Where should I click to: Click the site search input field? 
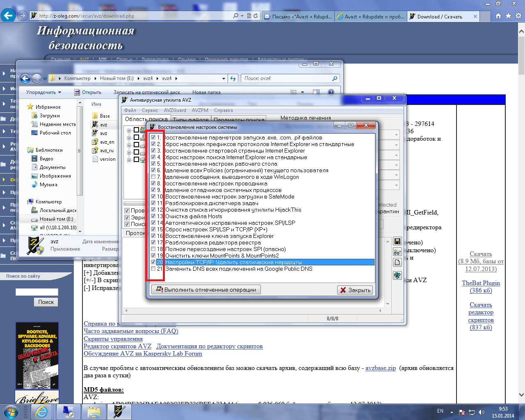[x=37, y=292]
